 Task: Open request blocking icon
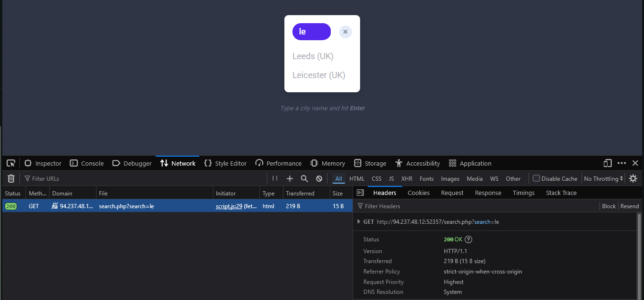319,178
